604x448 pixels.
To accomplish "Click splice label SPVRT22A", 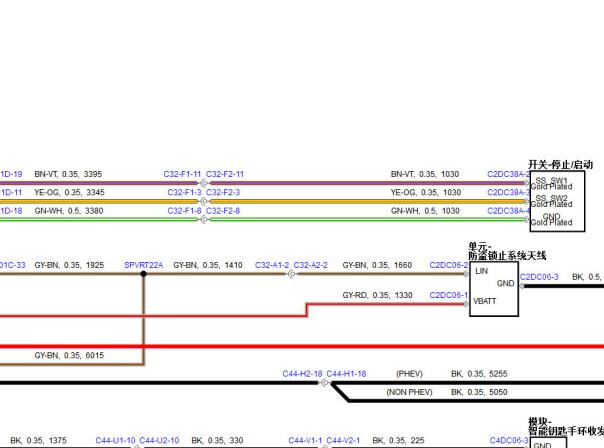I will [x=143, y=265].
